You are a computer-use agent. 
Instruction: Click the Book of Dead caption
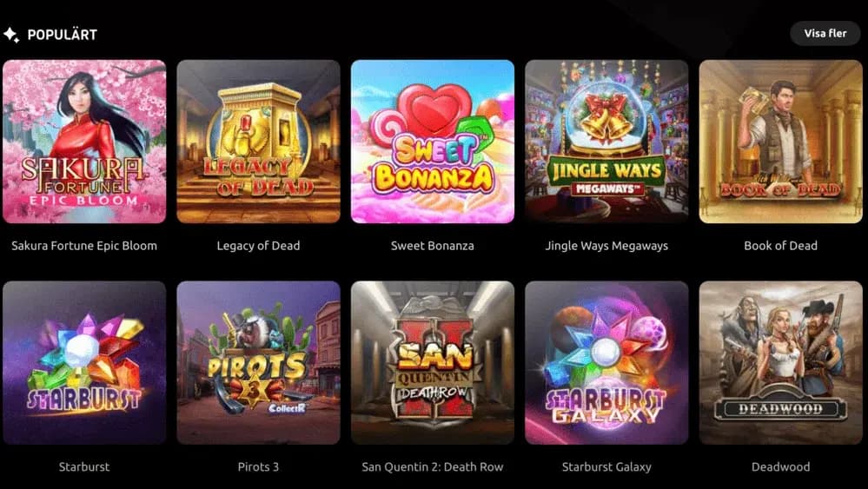pos(780,246)
